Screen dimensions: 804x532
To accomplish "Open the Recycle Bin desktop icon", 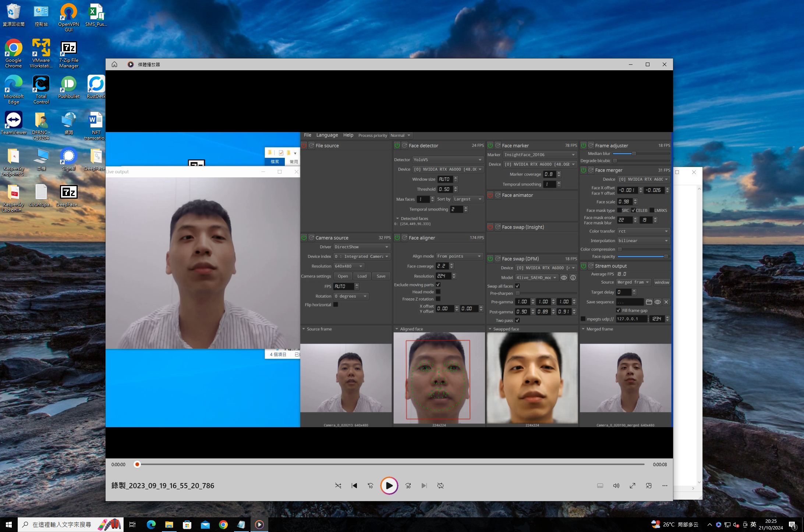I will [14, 15].
